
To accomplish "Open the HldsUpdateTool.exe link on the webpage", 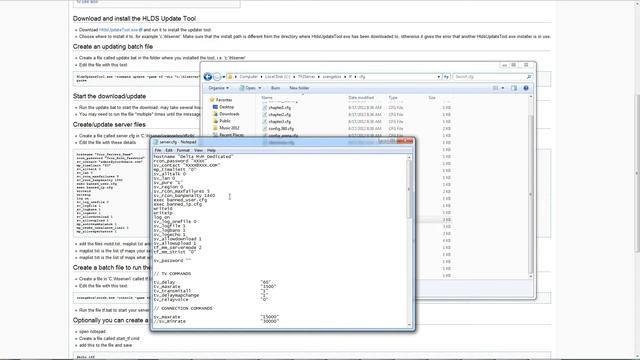I will (120, 30).
